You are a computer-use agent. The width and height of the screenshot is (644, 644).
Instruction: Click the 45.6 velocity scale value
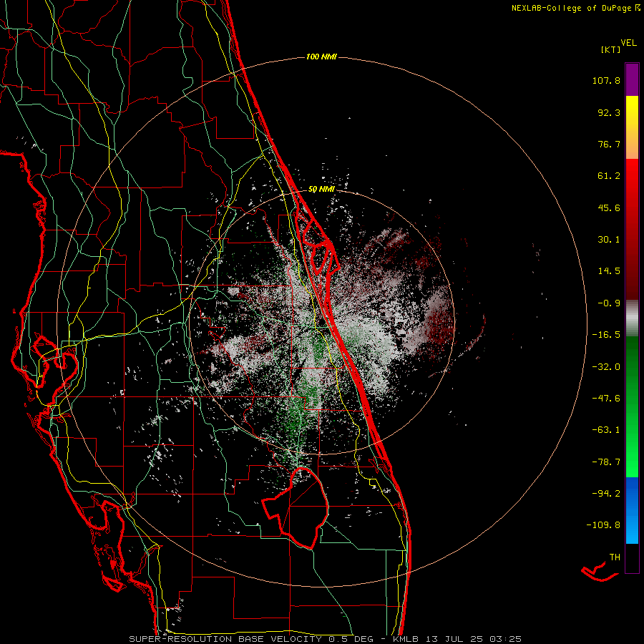609,208
